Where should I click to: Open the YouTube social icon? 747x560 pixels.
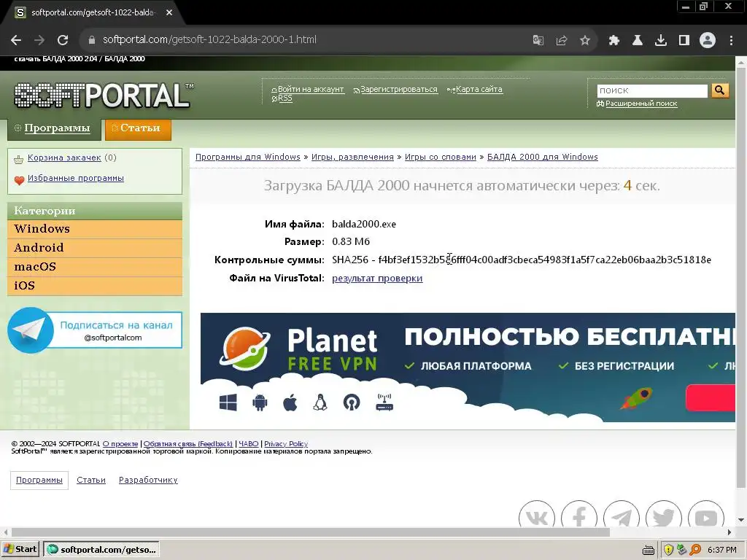pos(706,515)
